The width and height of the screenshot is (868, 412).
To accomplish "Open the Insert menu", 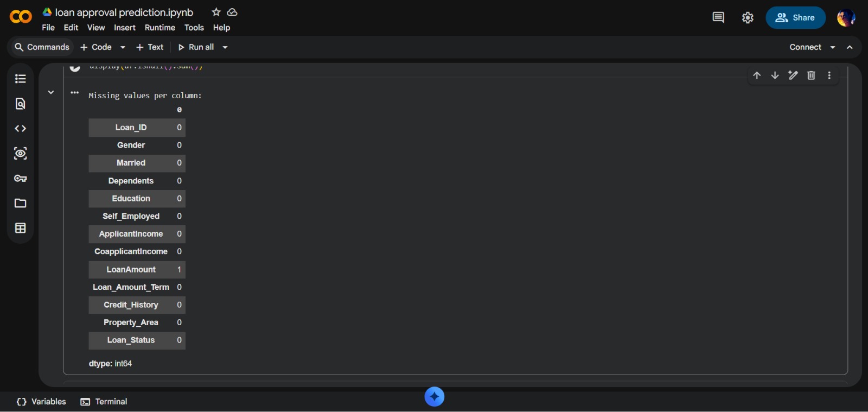I will 125,28.
